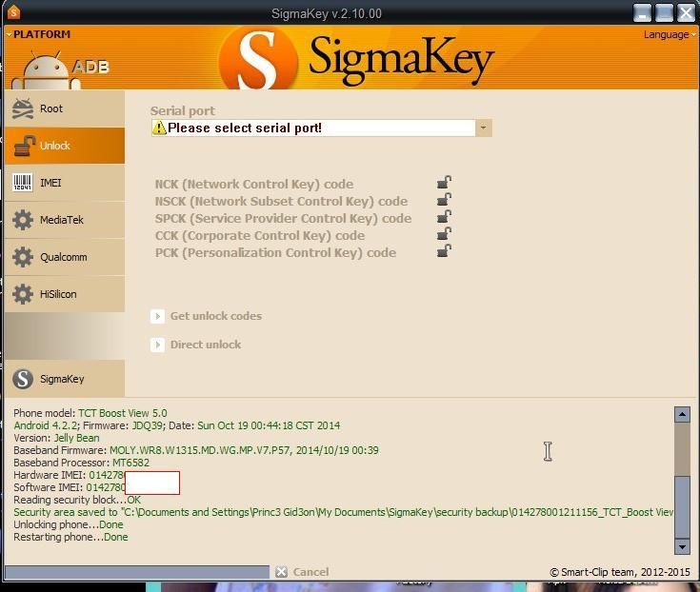The image size is (700, 592).
Task: Click the MediaTek gear icon
Action: tap(23, 220)
